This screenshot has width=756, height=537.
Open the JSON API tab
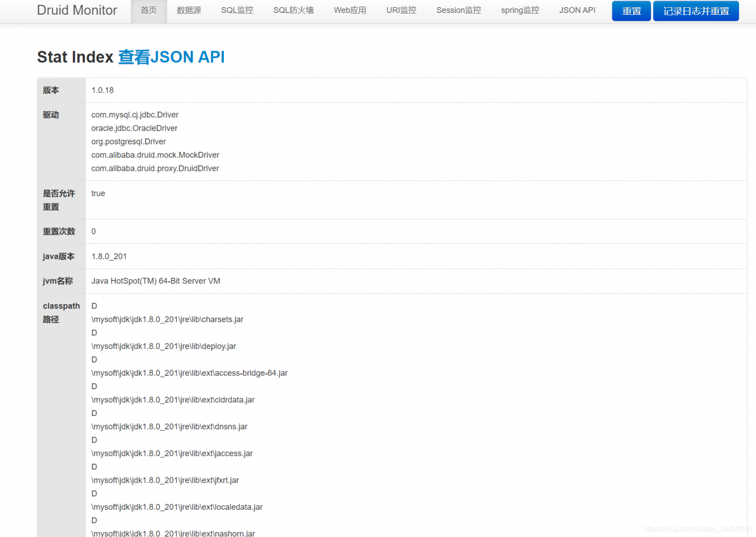[577, 11]
